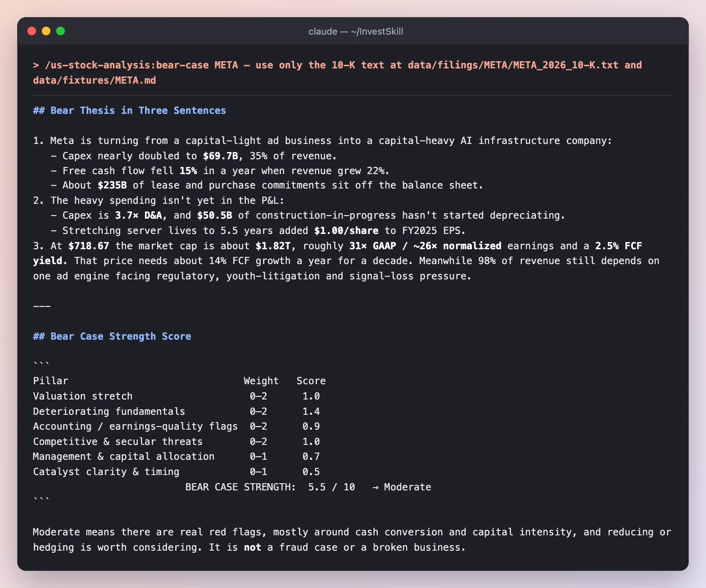Click the 'Score' column header in the table
The width and height of the screenshot is (706, 588).
point(311,381)
